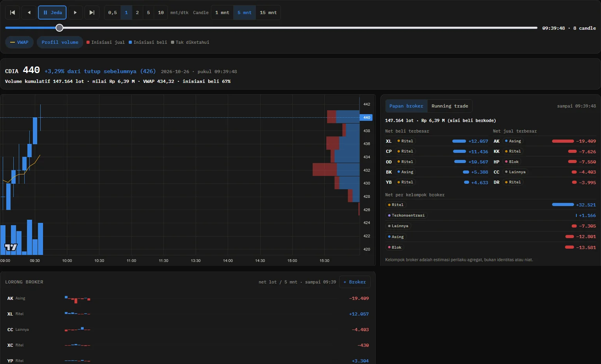Select broker OD in net beli list
The width and height of the screenshot is (601, 364).
437,162
